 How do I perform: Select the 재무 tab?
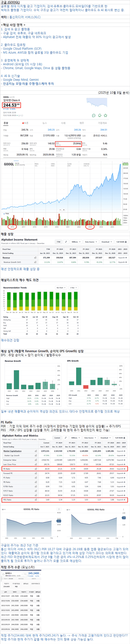tap(82, 123)
